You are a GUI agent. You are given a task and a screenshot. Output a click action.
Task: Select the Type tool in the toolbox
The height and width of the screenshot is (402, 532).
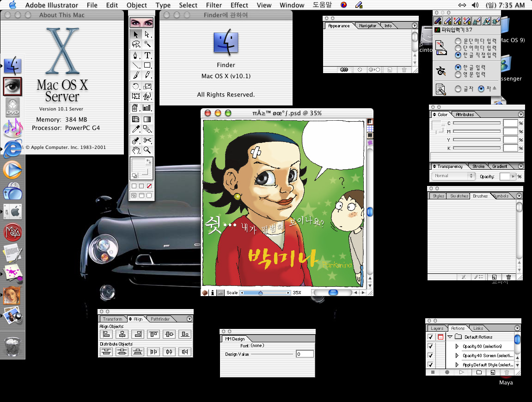point(147,55)
